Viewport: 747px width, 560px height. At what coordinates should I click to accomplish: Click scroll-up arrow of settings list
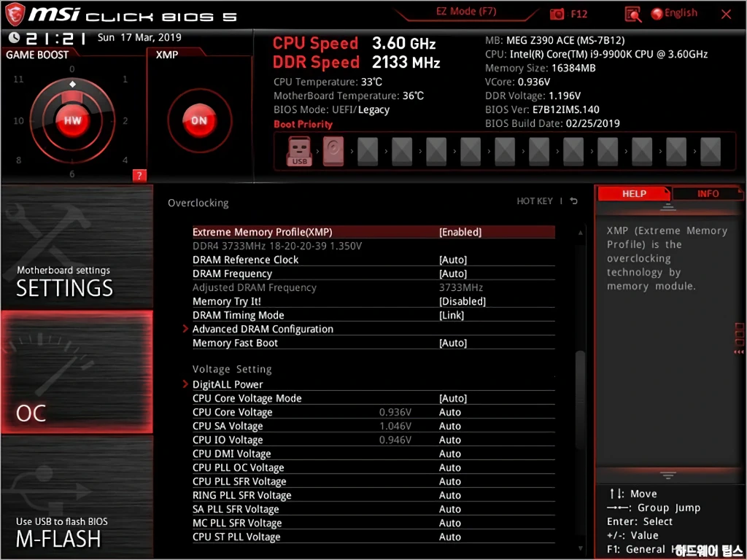coord(580,233)
